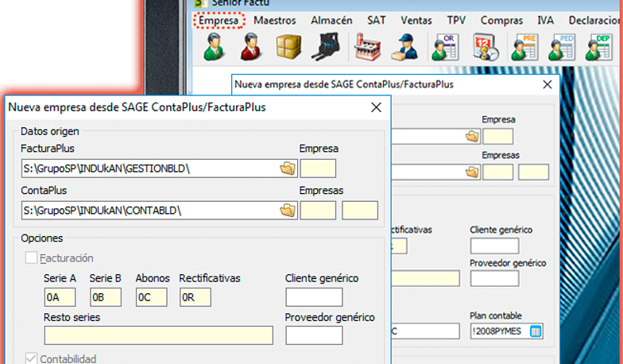Image resolution: width=623 pixels, height=364 pixels.
Task: Open the SAT menu
Action: [377, 21]
